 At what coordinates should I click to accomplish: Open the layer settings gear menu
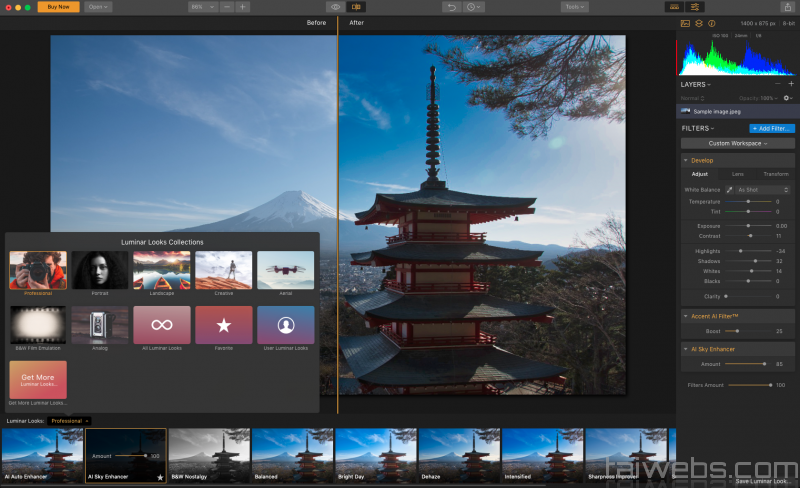click(787, 98)
